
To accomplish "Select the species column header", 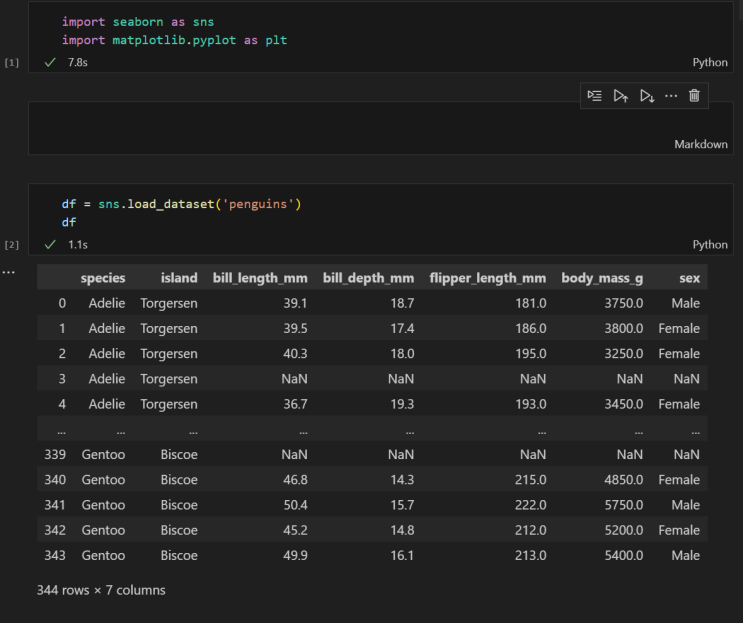I will coord(103,278).
